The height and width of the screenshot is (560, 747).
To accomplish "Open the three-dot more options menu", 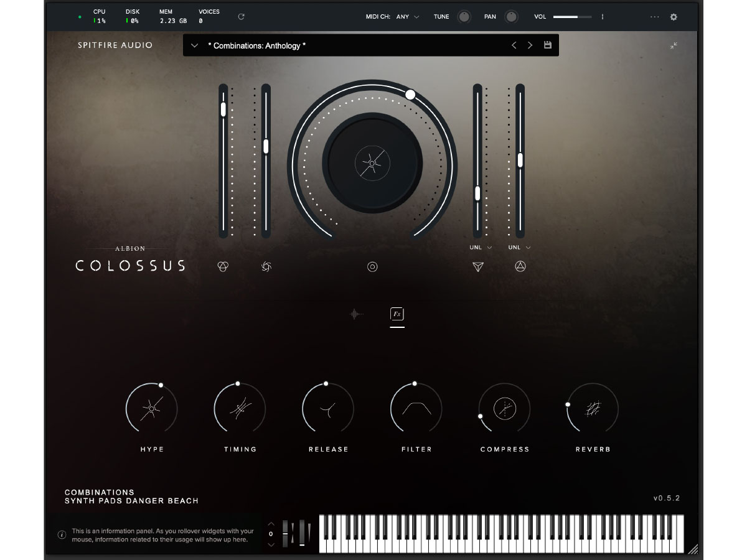I will (x=654, y=17).
